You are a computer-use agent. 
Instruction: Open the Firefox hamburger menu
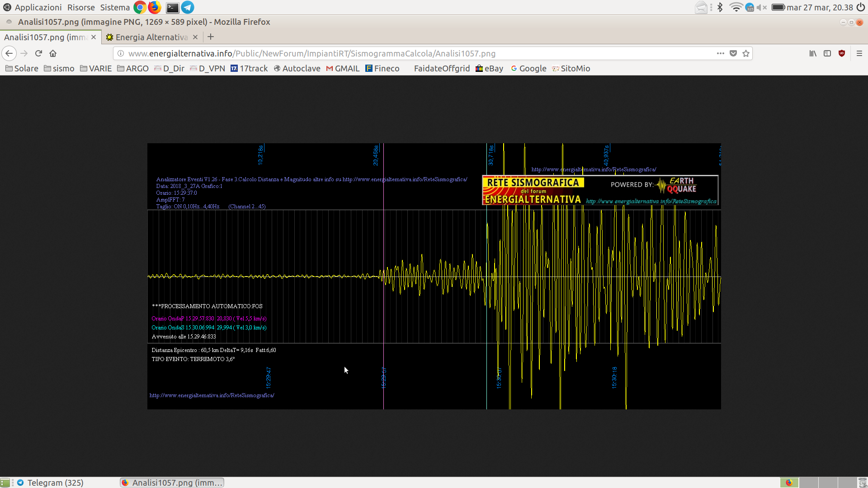click(859, 53)
